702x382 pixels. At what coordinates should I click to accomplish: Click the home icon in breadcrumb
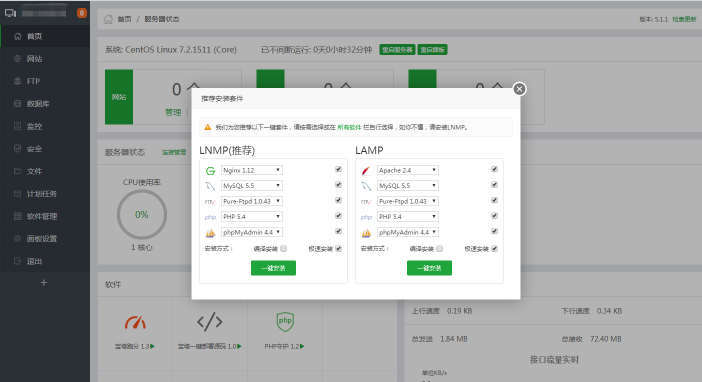click(108, 19)
